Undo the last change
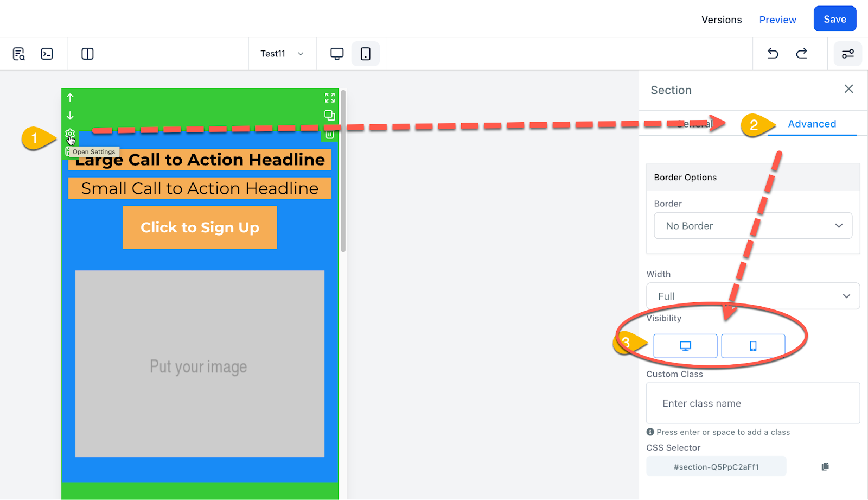 773,53
